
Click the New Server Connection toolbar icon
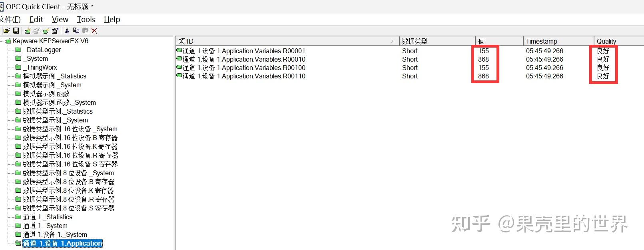coord(27,30)
